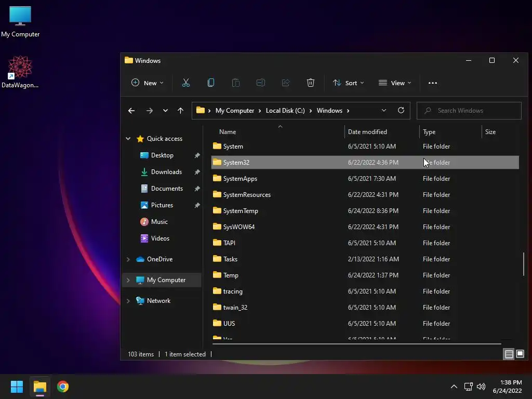Viewport: 532px width, 399px height.
Task: Open Start menu from taskbar
Action: tap(17, 387)
